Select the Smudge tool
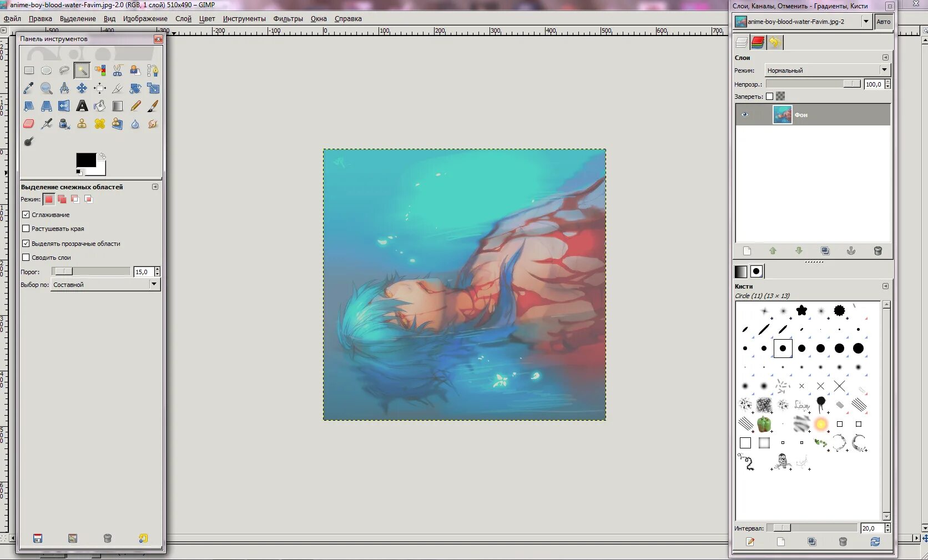 tap(153, 124)
